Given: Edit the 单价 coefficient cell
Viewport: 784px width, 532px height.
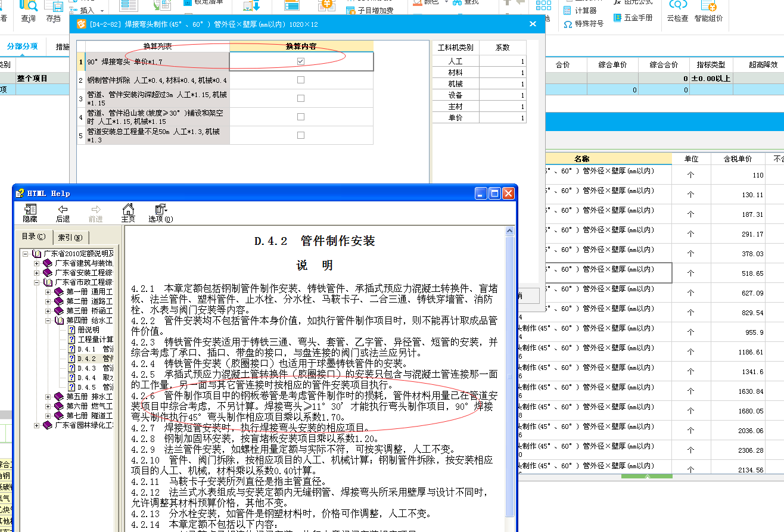Looking at the screenshot, I should coord(503,118).
